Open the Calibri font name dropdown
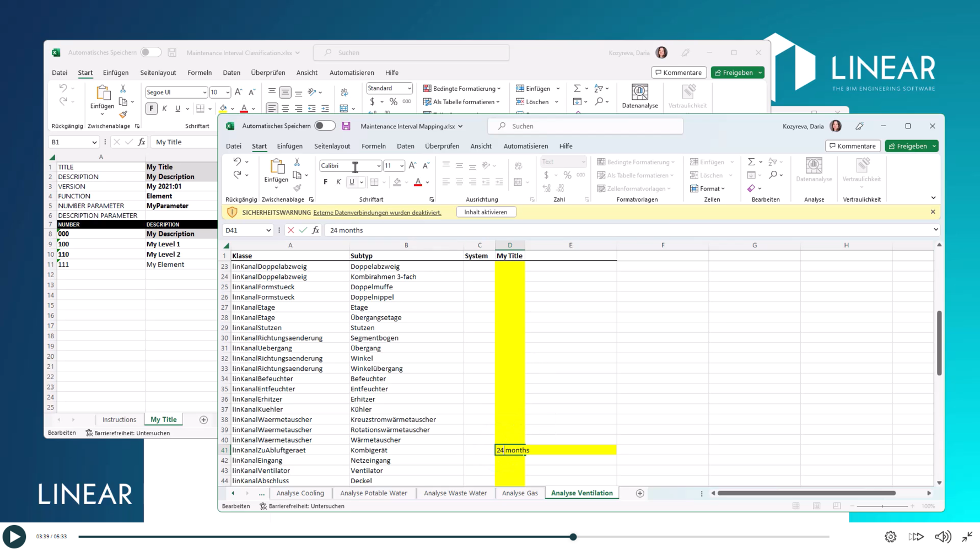This screenshot has width=980, height=551. 379,166
